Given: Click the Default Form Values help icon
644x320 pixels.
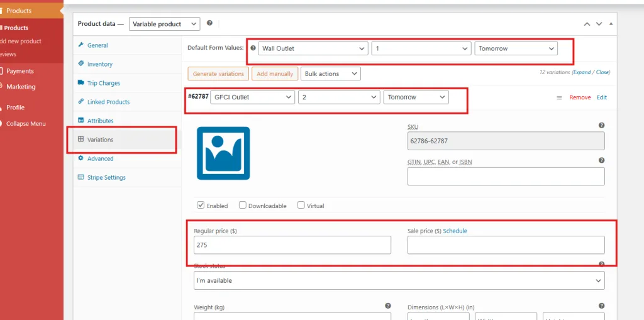Looking at the screenshot, I should click(x=253, y=48).
